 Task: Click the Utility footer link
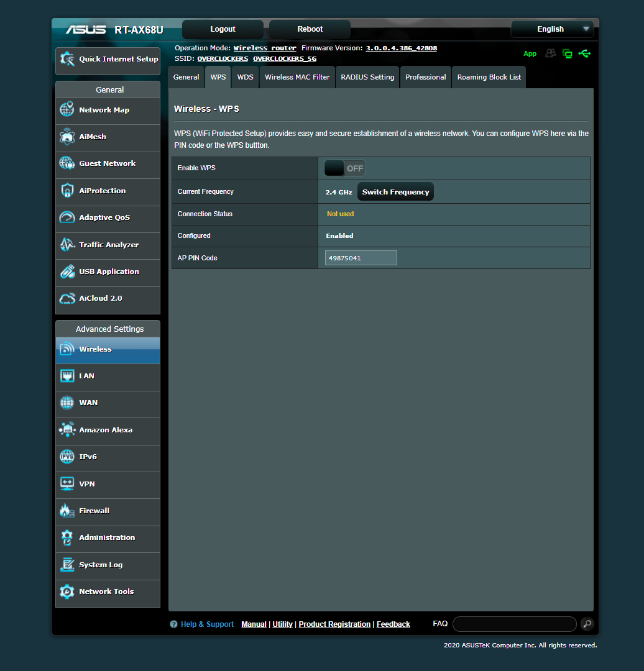(x=283, y=624)
